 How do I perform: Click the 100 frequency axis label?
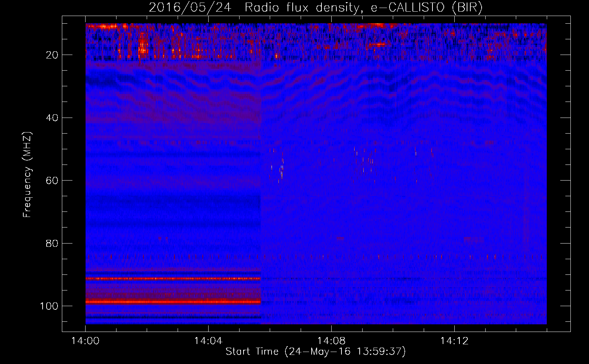[49, 306]
